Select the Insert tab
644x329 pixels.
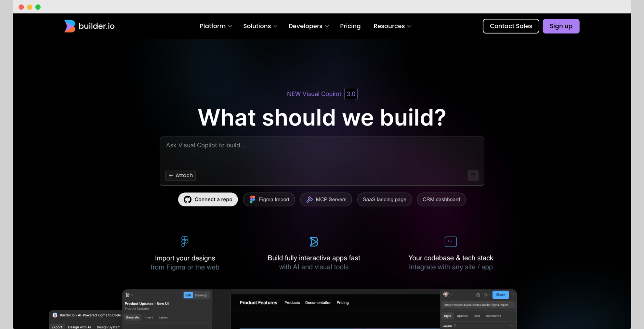coord(149,317)
